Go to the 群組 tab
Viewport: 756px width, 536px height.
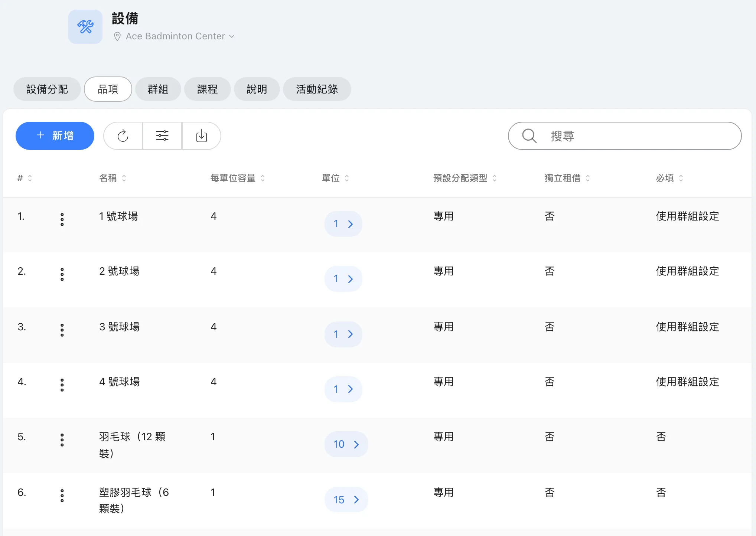pos(158,89)
